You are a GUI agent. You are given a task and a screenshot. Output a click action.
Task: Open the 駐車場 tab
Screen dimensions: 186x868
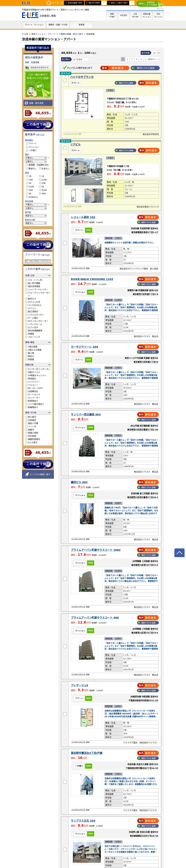81,25
